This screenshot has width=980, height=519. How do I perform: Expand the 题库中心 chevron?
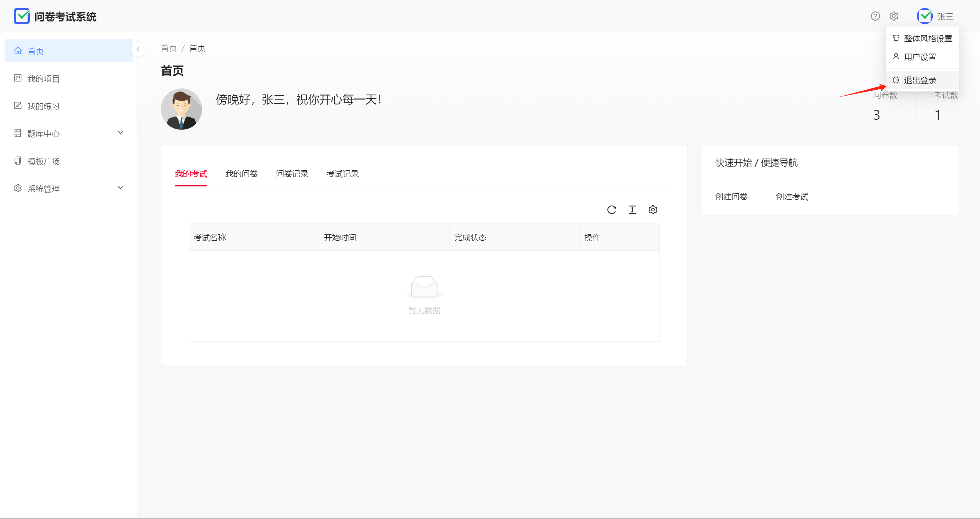click(x=121, y=133)
